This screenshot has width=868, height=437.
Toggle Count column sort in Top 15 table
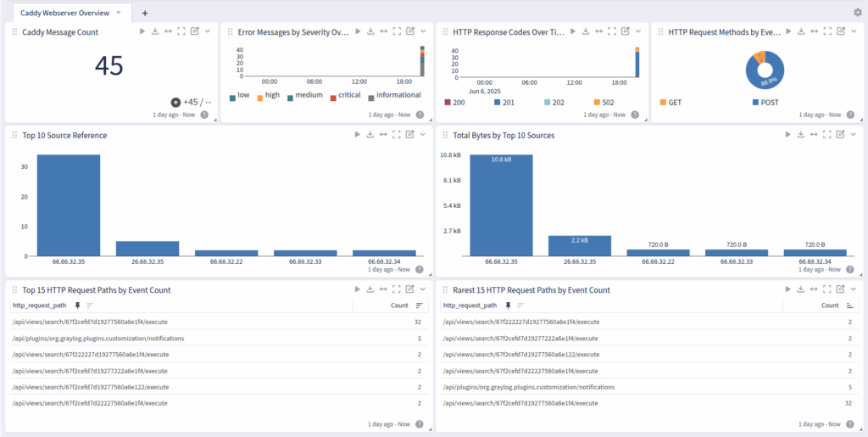click(x=419, y=305)
